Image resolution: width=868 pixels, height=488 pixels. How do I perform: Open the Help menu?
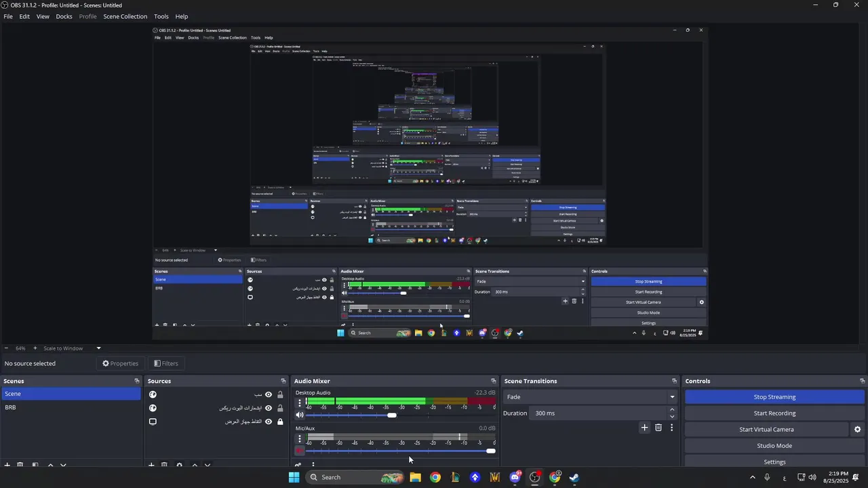click(182, 16)
